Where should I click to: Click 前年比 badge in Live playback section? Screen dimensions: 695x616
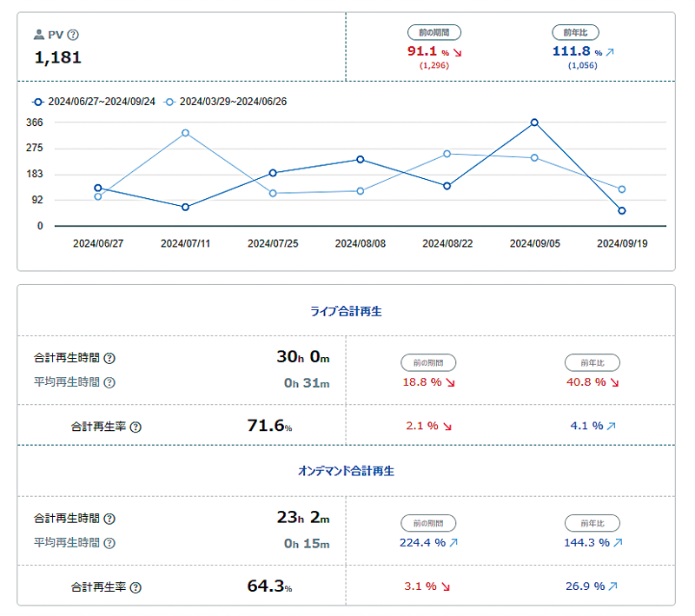(x=591, y=362)
